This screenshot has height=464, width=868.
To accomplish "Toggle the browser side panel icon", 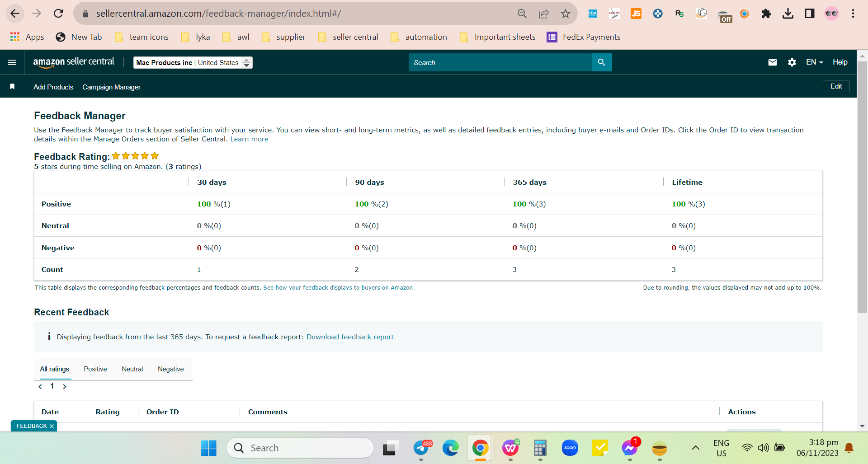I will tap(810, 14).
